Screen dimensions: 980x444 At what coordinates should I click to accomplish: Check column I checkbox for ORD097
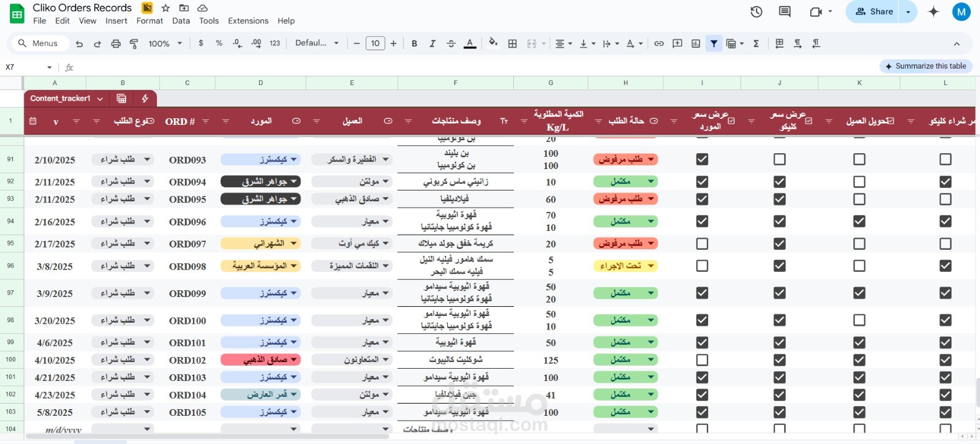(702, 244)
